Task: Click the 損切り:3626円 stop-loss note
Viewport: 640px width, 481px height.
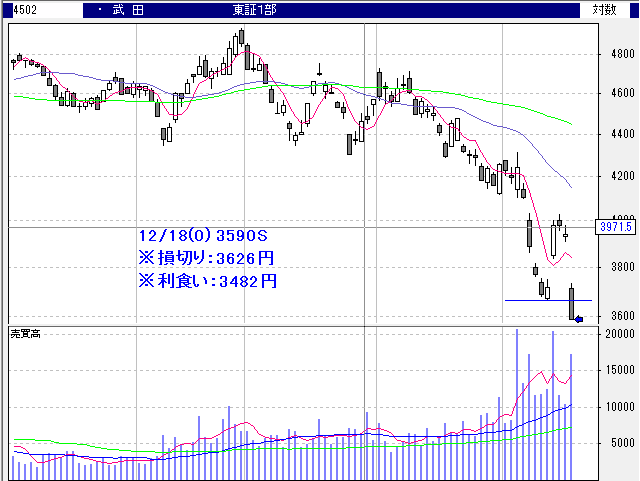Action: 207,258
